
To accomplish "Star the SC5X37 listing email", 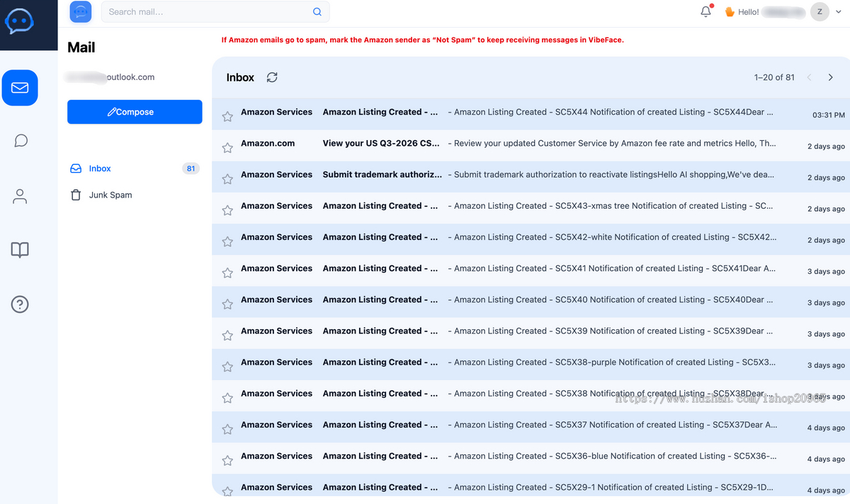I will pyautogui.click(x=227, y=429).
